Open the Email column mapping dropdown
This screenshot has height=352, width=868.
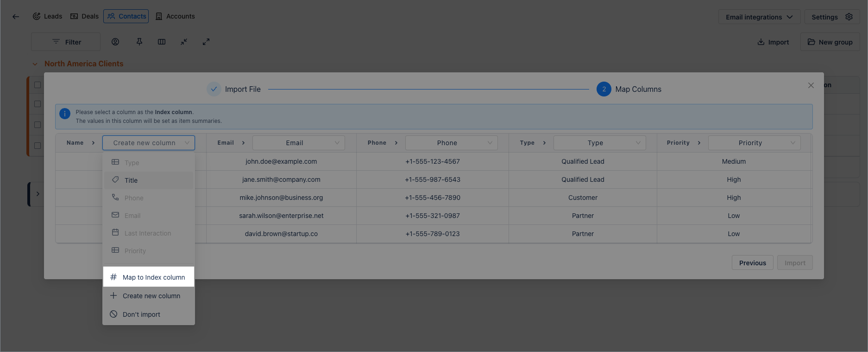(298, 143)
